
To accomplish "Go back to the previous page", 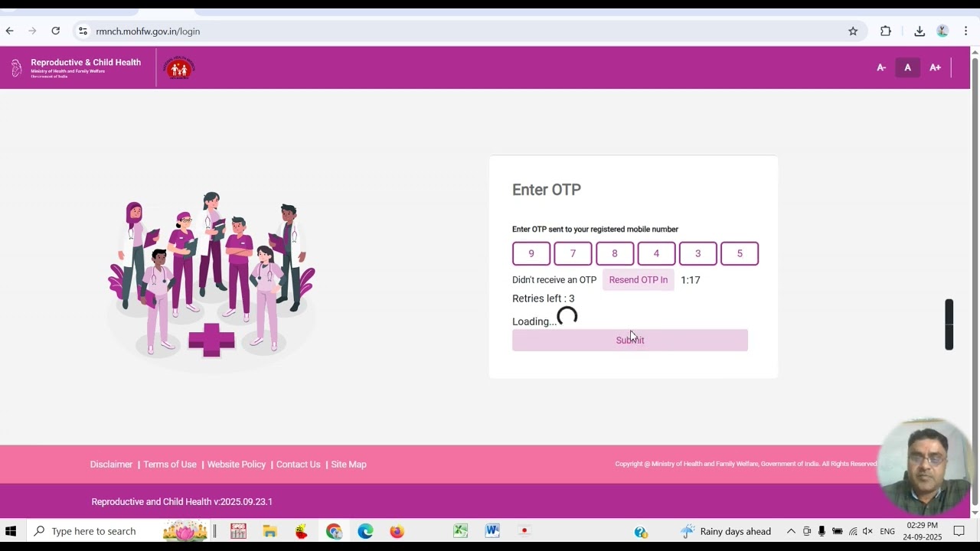I will (x=9, y=31).
